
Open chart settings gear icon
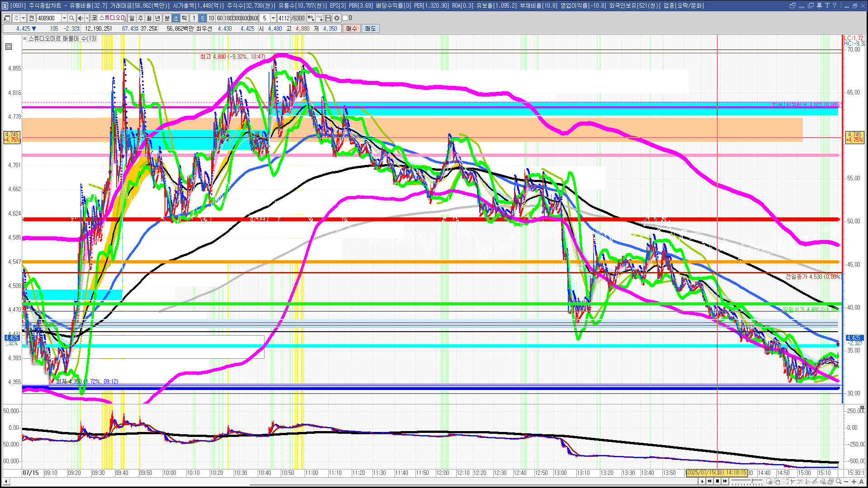[x=337, y=18]
